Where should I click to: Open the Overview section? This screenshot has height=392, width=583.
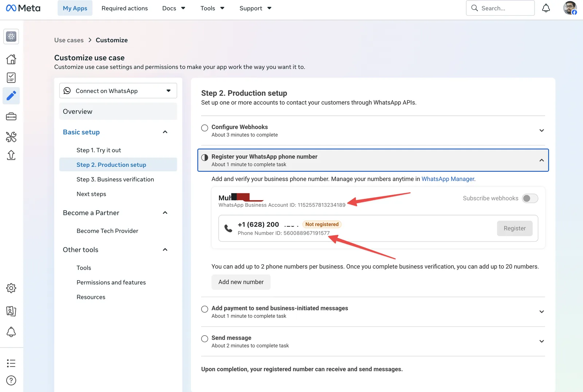118,111
